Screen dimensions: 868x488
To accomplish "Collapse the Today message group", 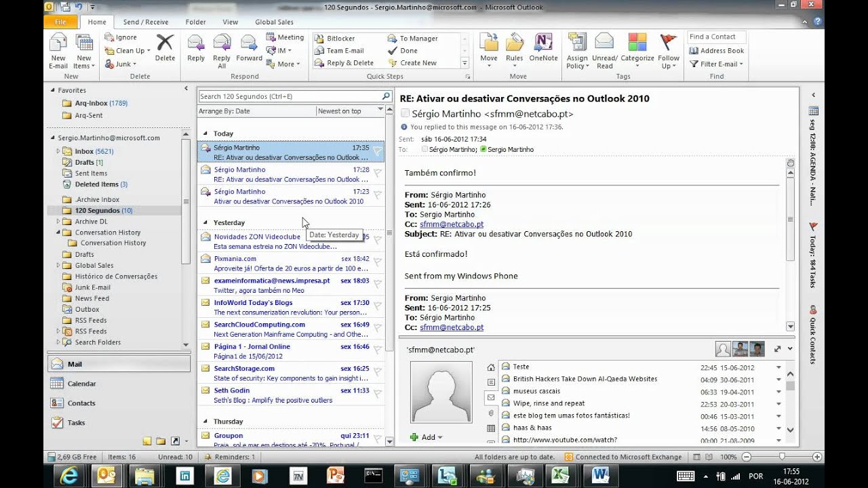I will pyautogui.click(x=205, y=134).
